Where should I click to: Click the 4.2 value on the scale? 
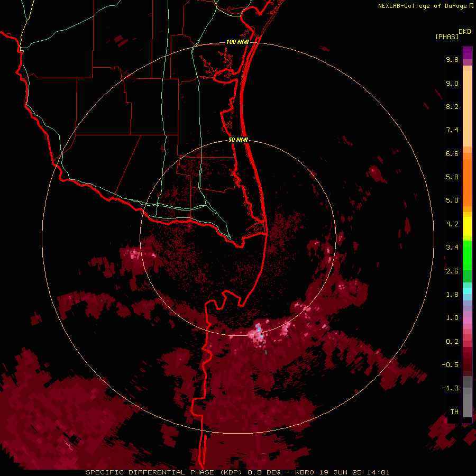tap(452, 224)
